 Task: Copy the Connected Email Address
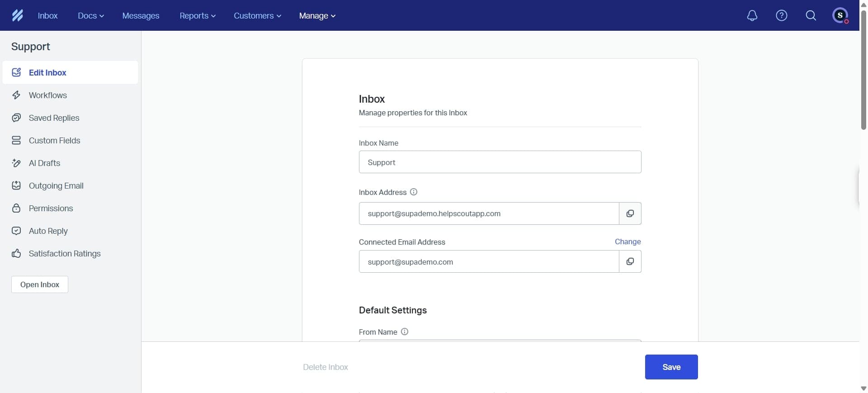click(630, 261)
